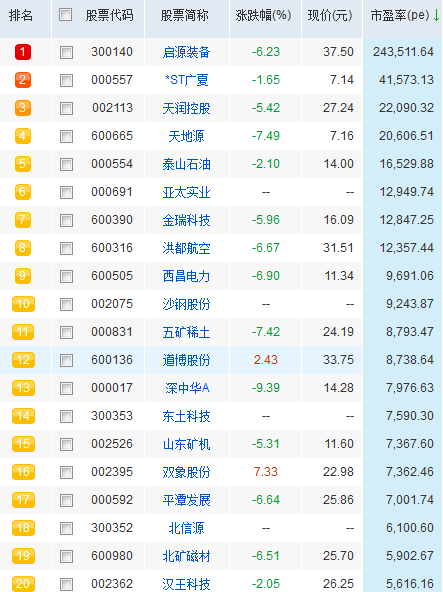Open stock link 平潭发展
Viewport: 443px width, 592px height.
(x=186, y=500)
